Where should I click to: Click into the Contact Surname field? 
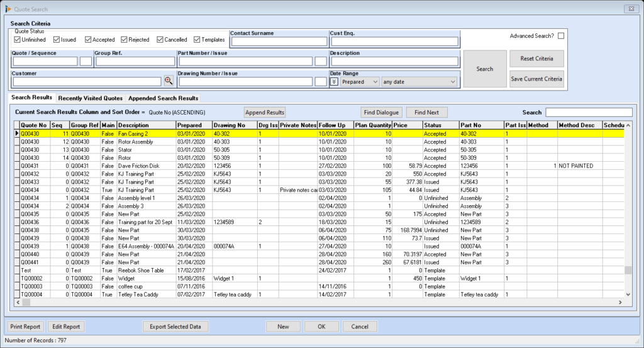coord(279,42)
